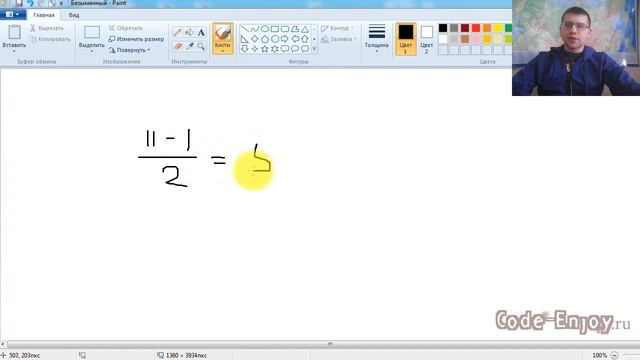640x360 pixels.
Task: Pick the orange color swatch
Action: point(487,28)
